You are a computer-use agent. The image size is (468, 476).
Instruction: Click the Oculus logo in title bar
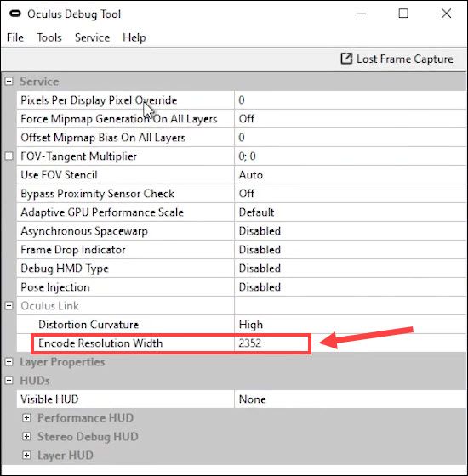tap(15, 14)
